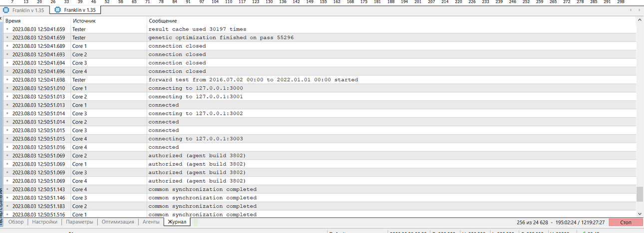The width and height of the screenshot is (644, 233).
Task: Select message 'result cache used 30197 times'
Action: pyautogui.click(x=197, y=29)
